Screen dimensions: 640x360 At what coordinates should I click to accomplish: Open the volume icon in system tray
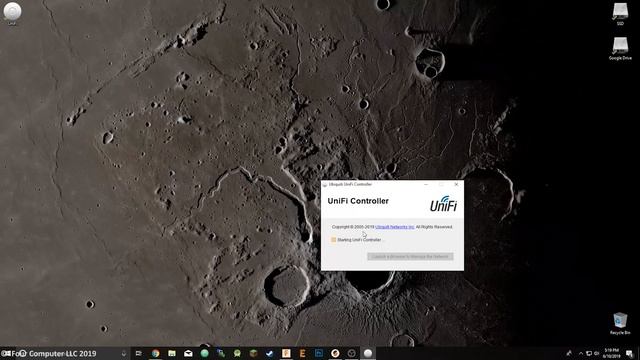point(596,353)
